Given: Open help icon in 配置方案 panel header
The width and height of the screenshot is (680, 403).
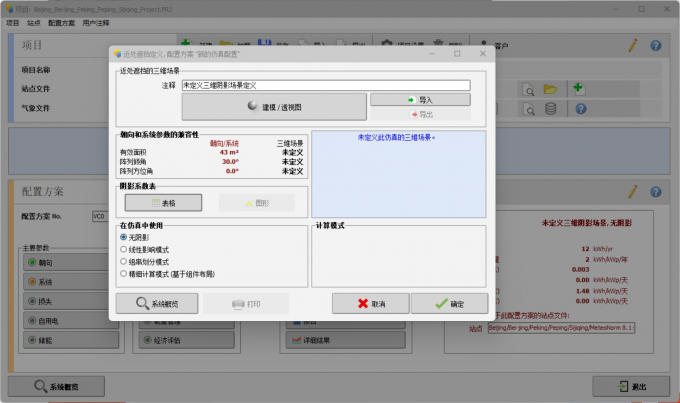Looking at the screenshot, I should 656,192.
